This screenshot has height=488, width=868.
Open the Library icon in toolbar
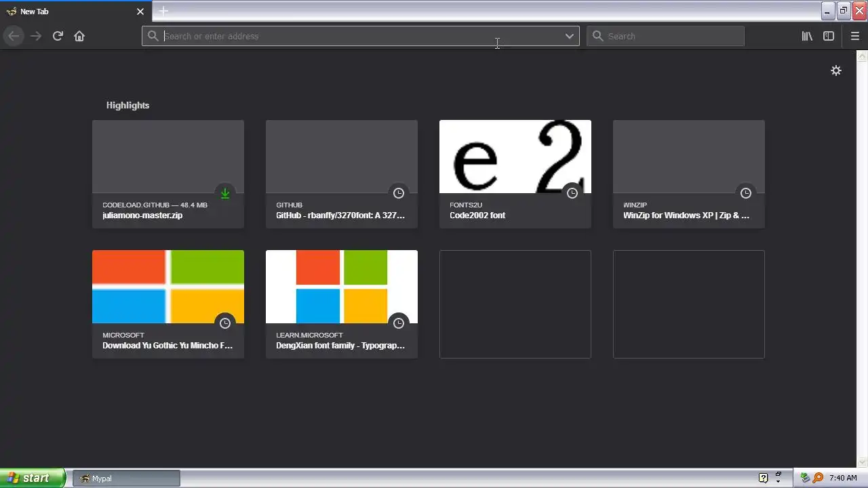click(x=807, y=36)
